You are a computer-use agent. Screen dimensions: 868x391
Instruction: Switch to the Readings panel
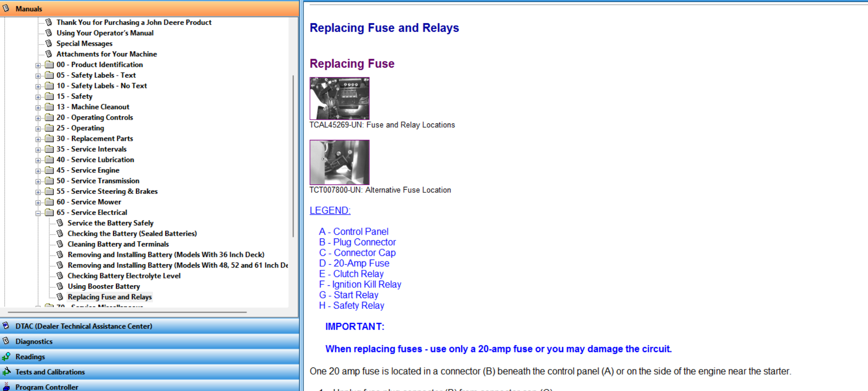149,357
